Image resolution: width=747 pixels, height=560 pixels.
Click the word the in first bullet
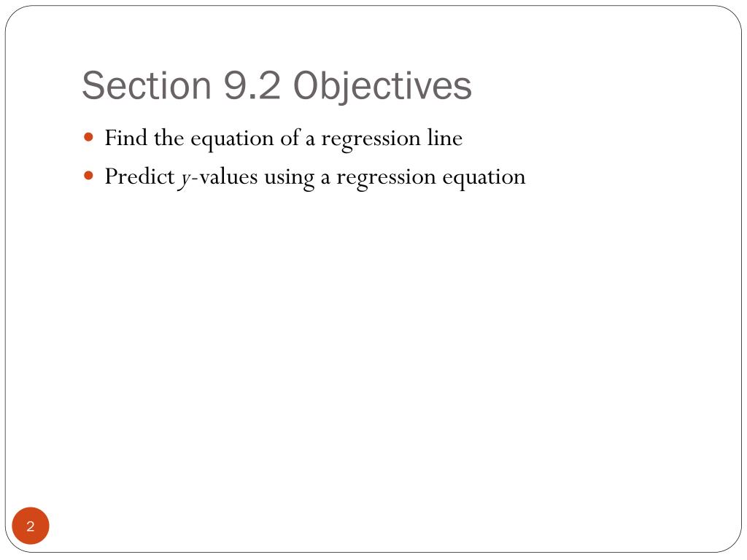pos(169,138)
